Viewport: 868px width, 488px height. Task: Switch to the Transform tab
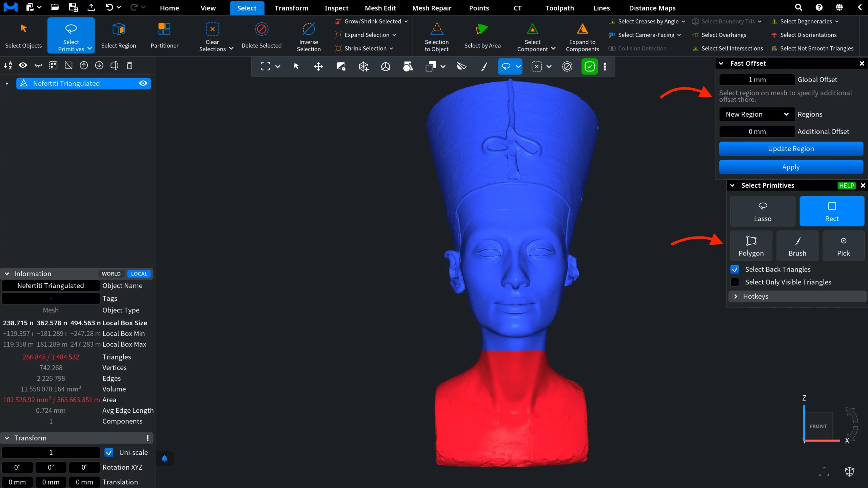(291, 8)
